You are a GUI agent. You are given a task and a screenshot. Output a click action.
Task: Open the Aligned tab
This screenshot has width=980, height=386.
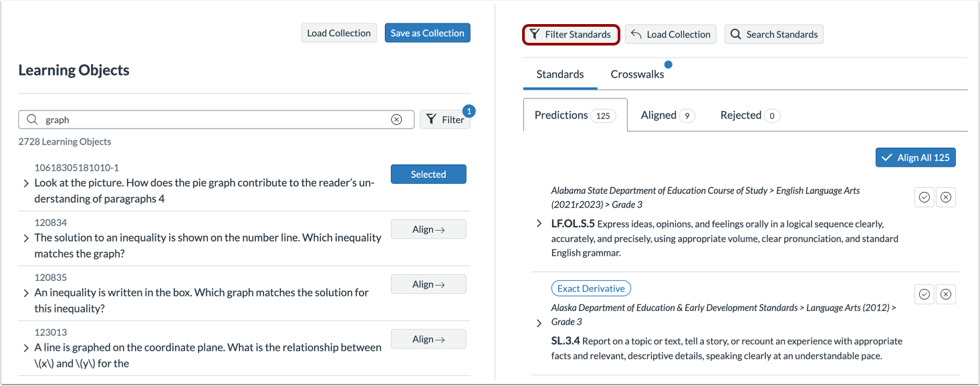pos(667,115)
